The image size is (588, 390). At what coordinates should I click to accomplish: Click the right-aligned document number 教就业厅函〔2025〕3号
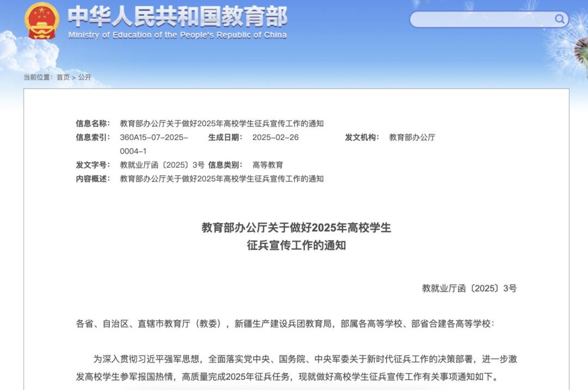469,288
